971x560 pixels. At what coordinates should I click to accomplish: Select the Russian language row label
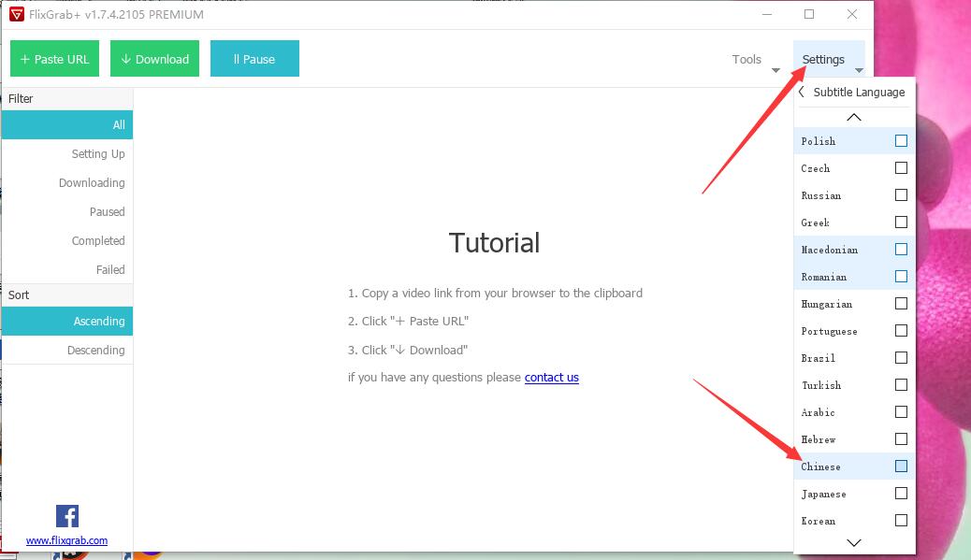[821, 195]
